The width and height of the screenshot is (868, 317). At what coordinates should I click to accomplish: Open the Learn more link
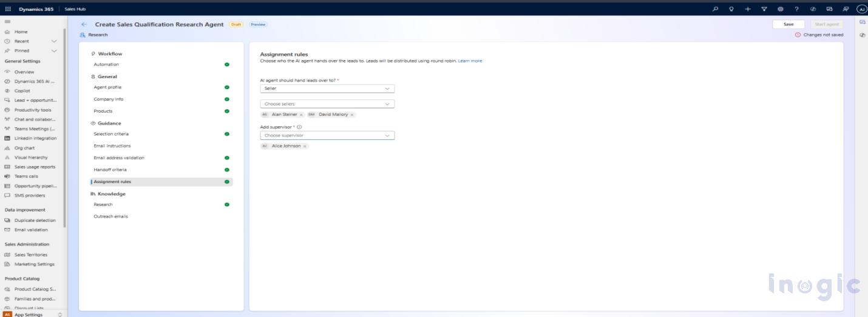tap(470, 61)
